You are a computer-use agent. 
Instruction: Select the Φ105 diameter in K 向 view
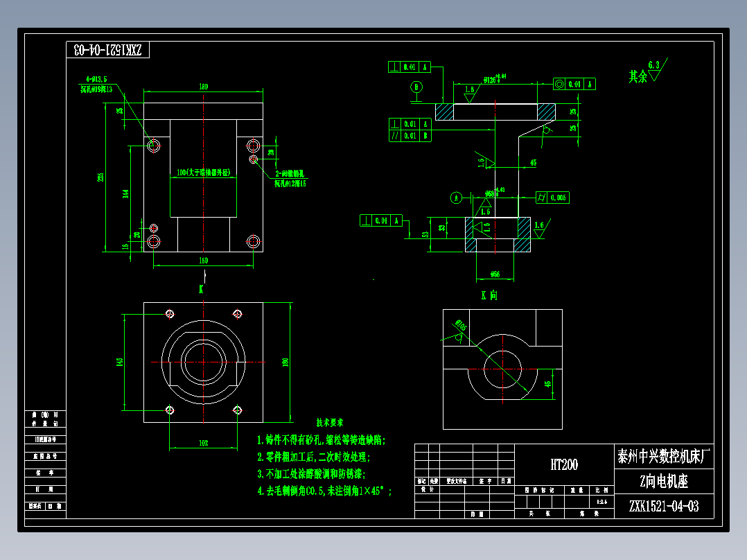point(462,325)
